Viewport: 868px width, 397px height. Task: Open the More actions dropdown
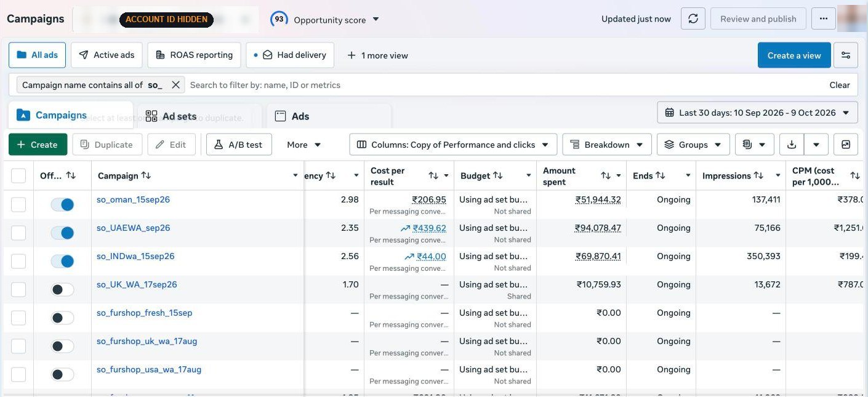click(304, 145)
